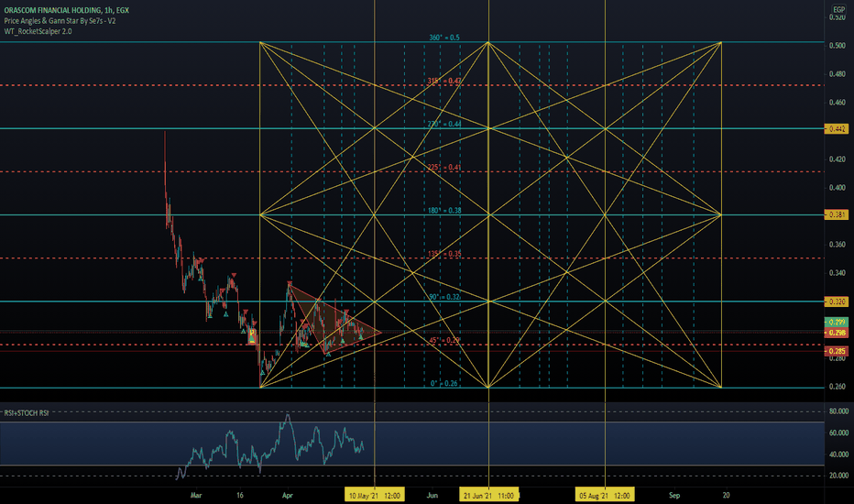Image resolution: width=854 pixels, height=504 pixels.
Task: Select the 10 May '21 12:00 date marker
Action: pyautogui.click(x=374, y=495)
